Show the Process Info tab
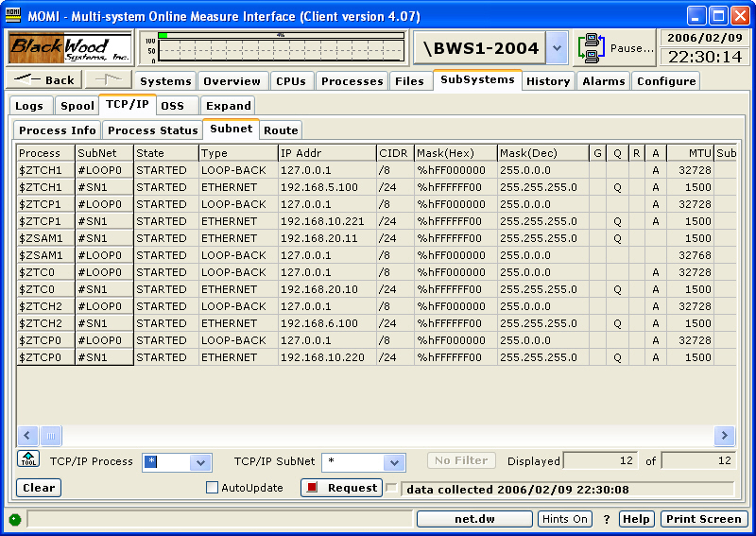 pos(58,130)
